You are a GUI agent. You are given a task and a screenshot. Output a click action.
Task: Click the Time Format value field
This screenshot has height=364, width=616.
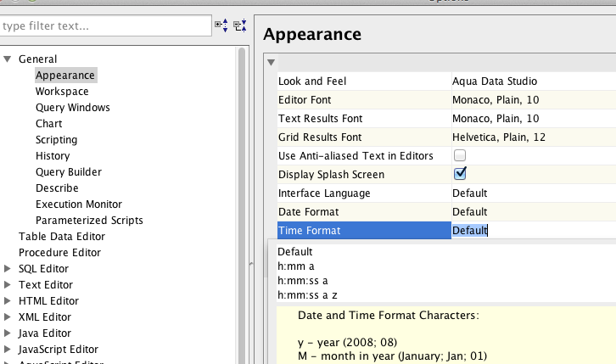tap(534, 231)
